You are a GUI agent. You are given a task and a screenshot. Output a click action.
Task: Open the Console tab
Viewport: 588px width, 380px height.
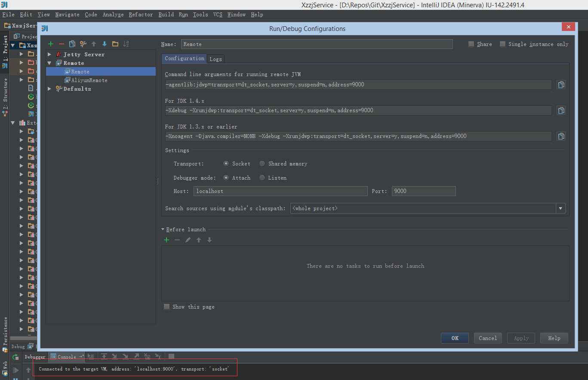pos(66,357)
